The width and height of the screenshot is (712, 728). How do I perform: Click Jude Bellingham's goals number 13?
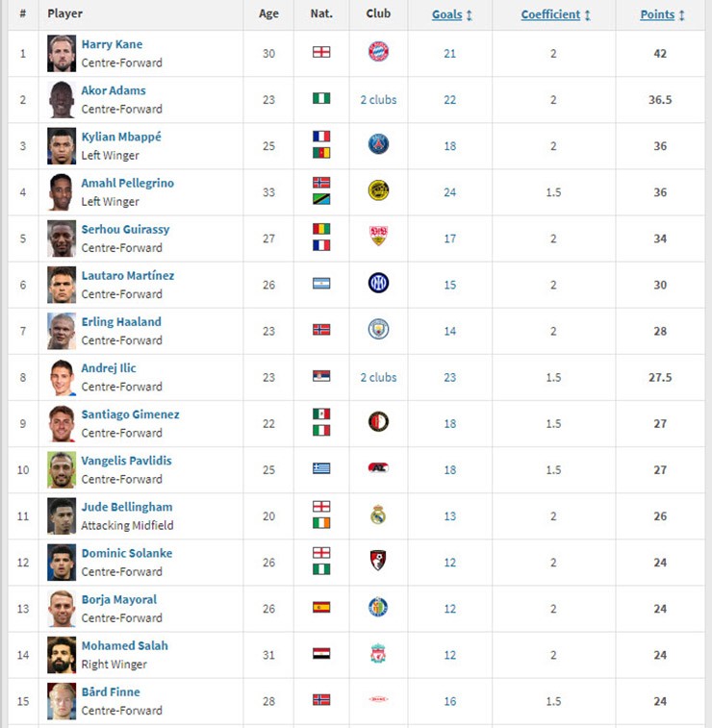[449, 515]
